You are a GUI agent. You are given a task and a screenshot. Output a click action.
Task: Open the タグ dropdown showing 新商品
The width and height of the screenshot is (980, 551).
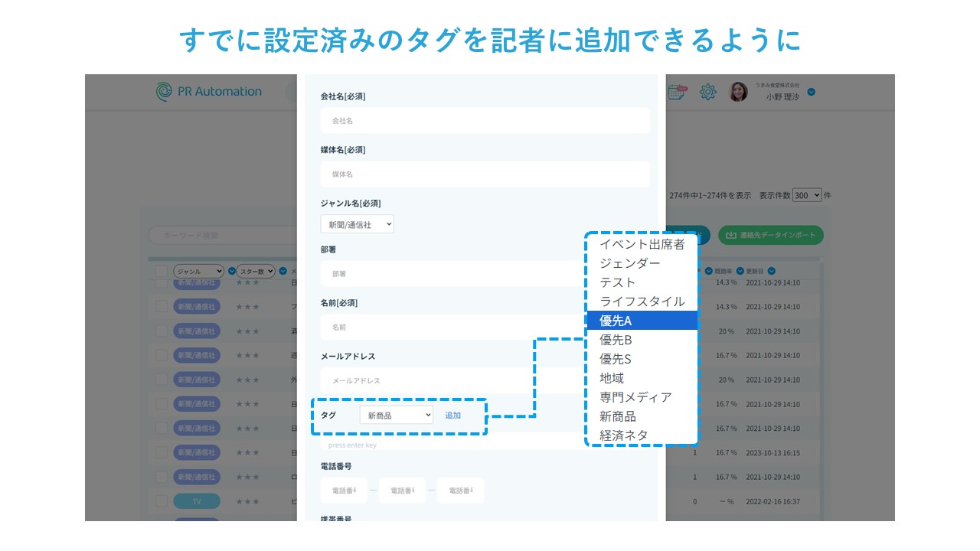click(397, 415)
